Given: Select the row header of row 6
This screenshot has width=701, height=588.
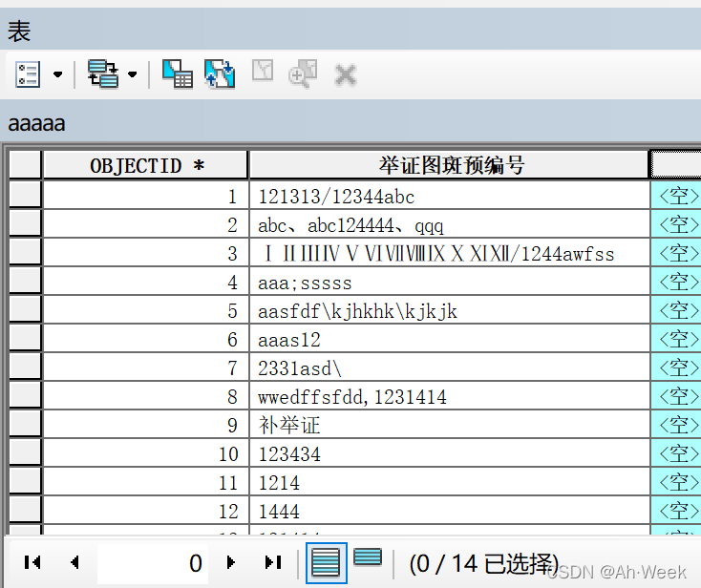Looking at the screenshot, I should coord(25,337).
